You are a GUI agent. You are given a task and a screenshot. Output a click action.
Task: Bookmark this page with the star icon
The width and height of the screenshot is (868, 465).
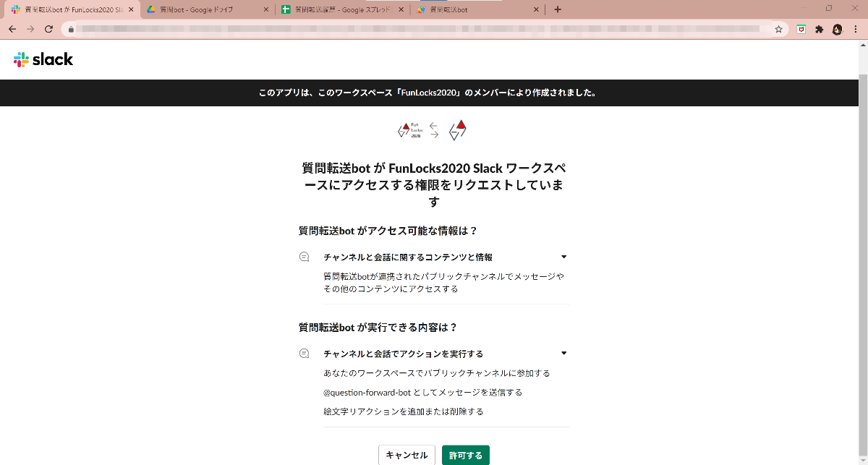778,29
